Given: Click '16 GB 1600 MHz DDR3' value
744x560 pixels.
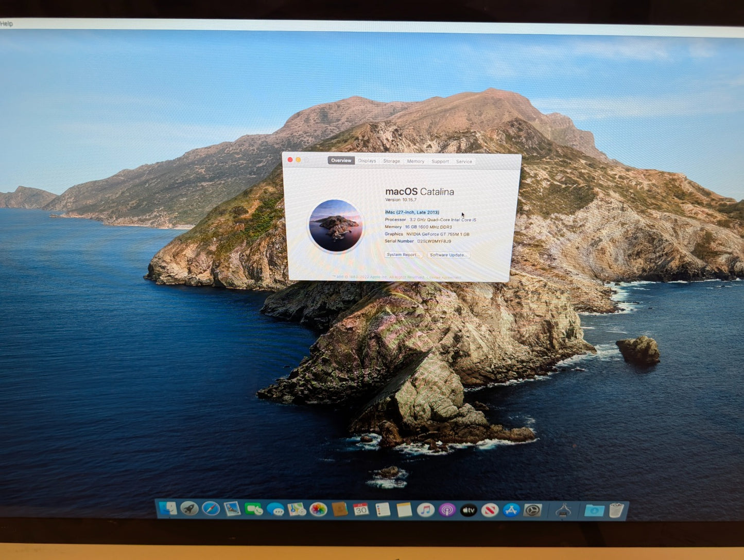Looking at the screenshot, I should pos(428,227).
